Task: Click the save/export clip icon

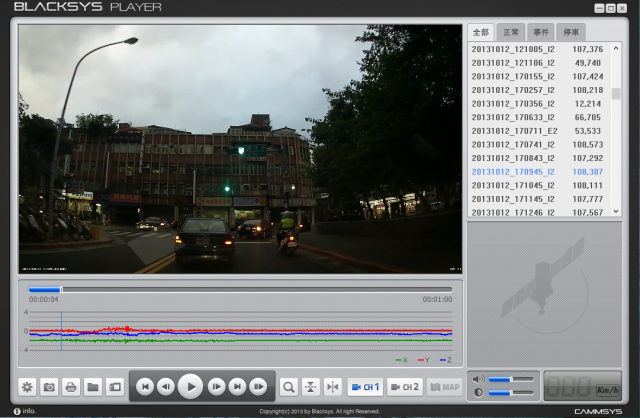Action: click(115, 387)
